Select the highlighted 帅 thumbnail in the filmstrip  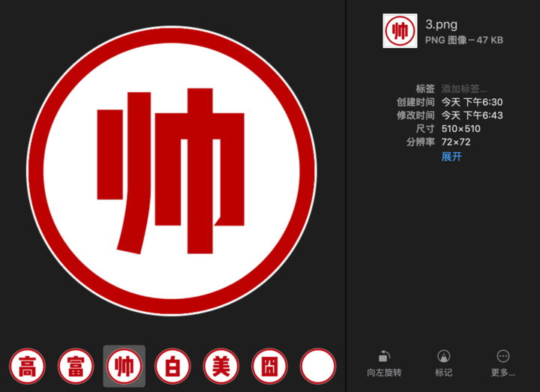click(124, 367)
